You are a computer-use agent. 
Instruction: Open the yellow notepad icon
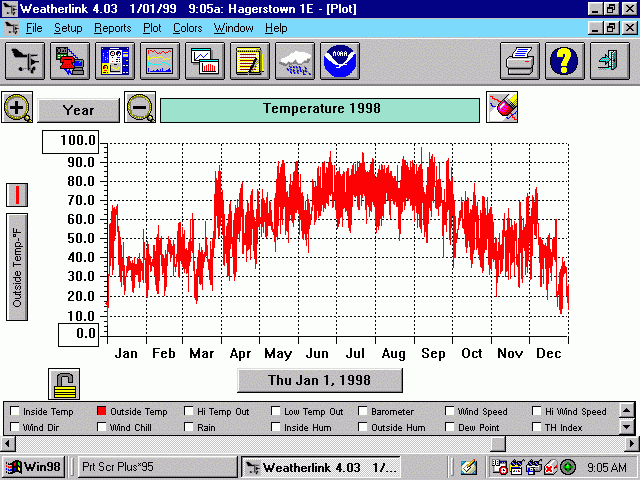249,61
